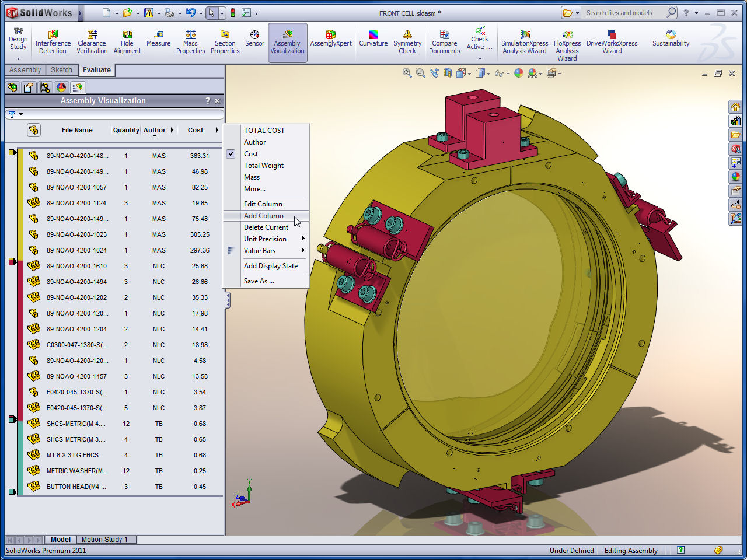Open dropdown beside the filter icon
The width and height of the screenshot is (747, 560).
(21, 114)
